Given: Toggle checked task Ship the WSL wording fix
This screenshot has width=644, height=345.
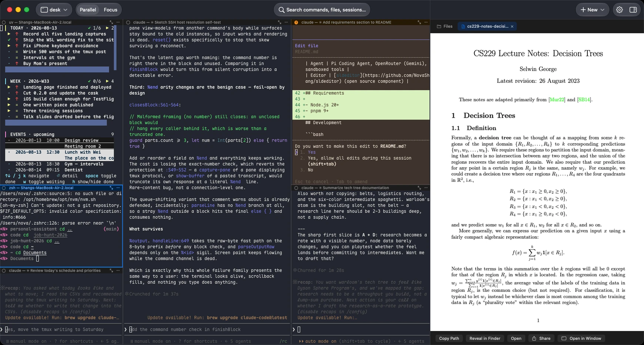Looking at the screenshot, I should 9,40.
